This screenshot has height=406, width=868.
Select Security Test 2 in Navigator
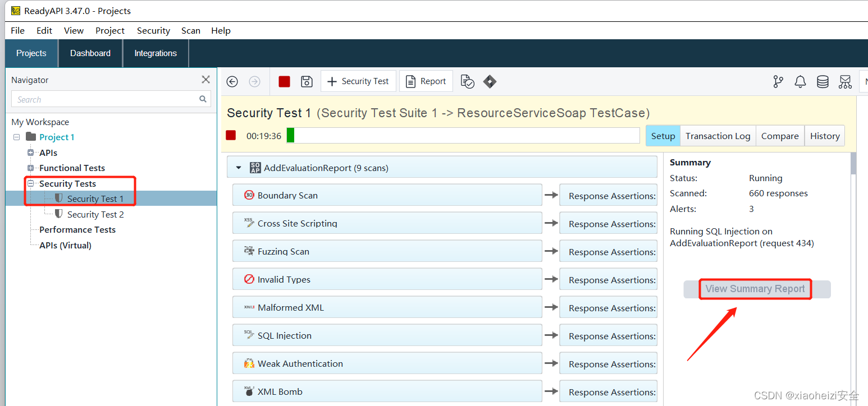pos(95,214)
